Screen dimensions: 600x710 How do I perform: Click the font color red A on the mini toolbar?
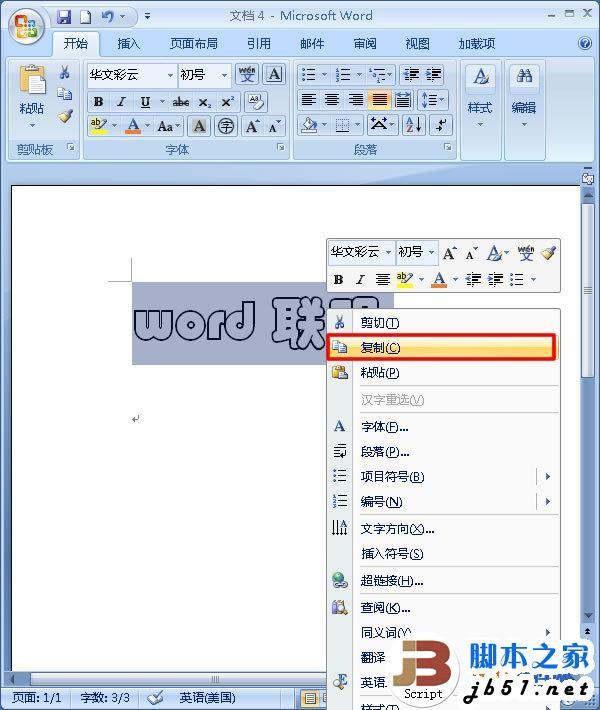[437, 280]
